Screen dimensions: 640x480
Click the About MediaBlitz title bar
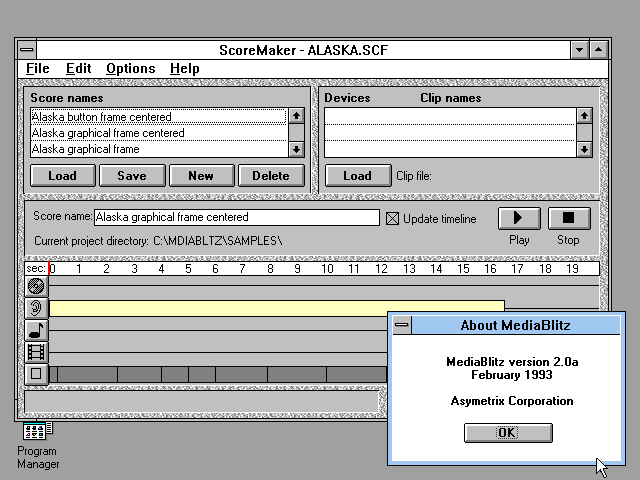[516, 325]
